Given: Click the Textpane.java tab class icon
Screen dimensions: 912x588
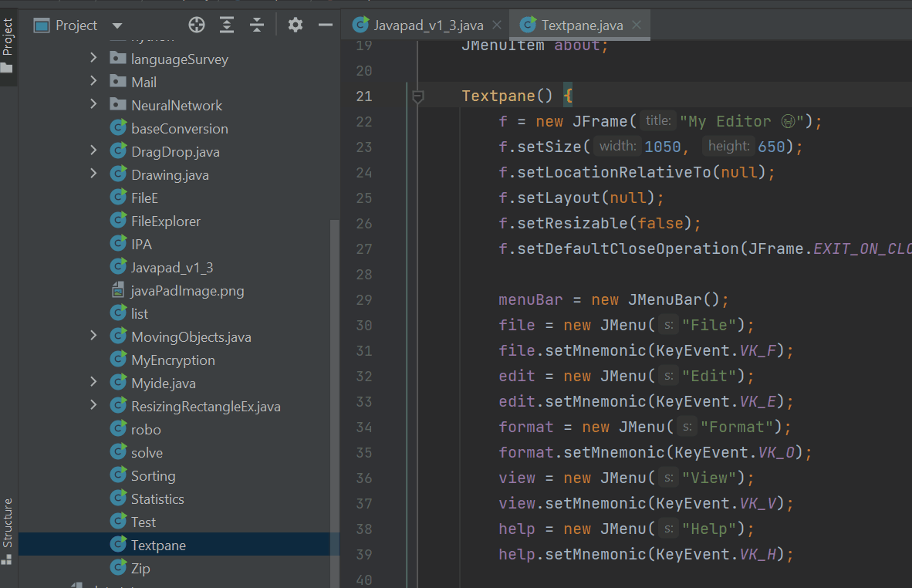Looking at the screenshot, I should 528,25.
